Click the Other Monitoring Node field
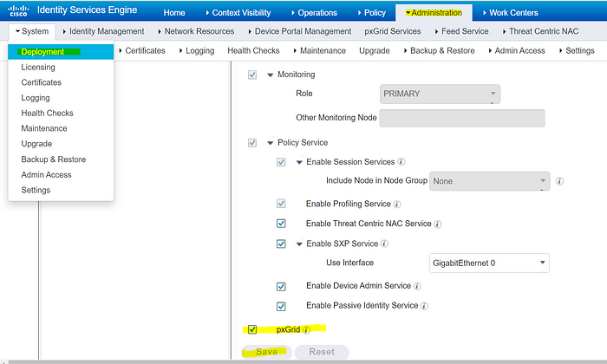Image resolution: width=607 pixels, height=364 pixels. coord(462,118)
